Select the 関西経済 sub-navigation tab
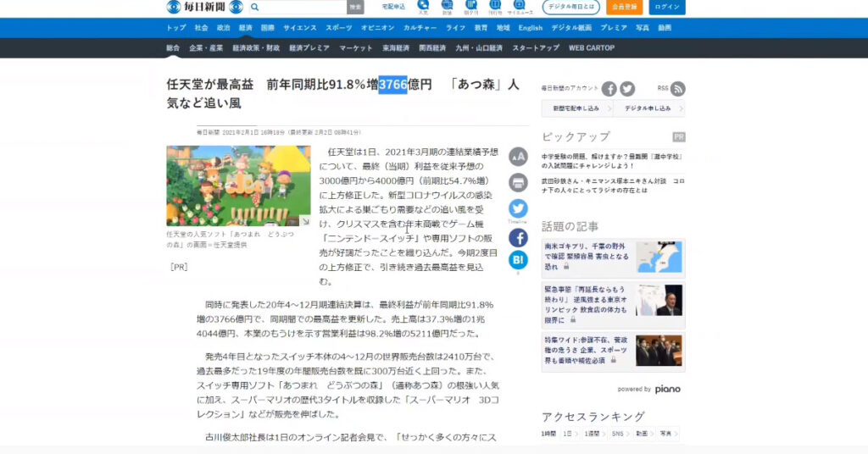The image size is (868, 454). tap(431, 48)
